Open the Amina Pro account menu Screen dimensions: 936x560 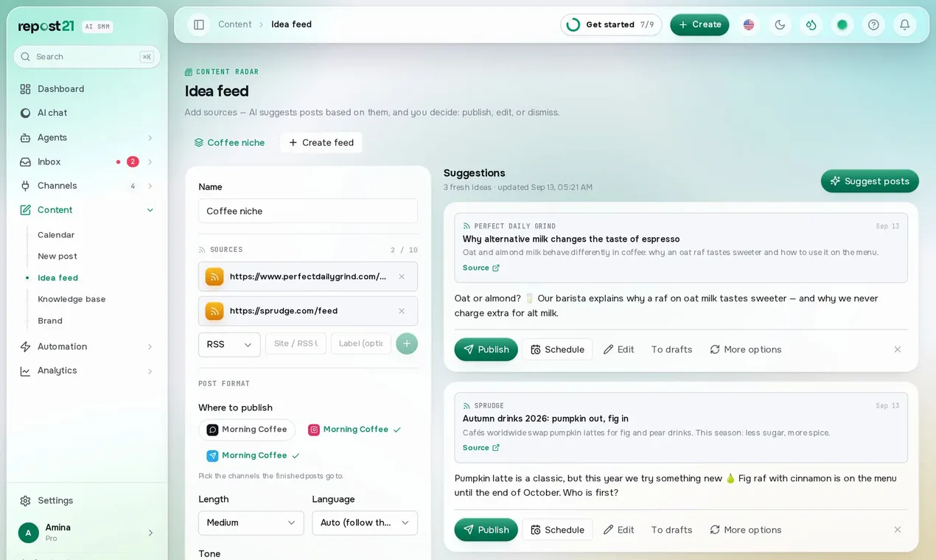tap(87, 533)
